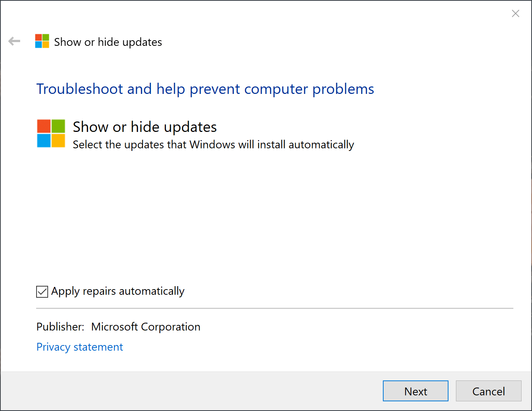Screen dimensions: 532x411
Task: Click the small Windows logo in the title bar
Action: (42, 41)
